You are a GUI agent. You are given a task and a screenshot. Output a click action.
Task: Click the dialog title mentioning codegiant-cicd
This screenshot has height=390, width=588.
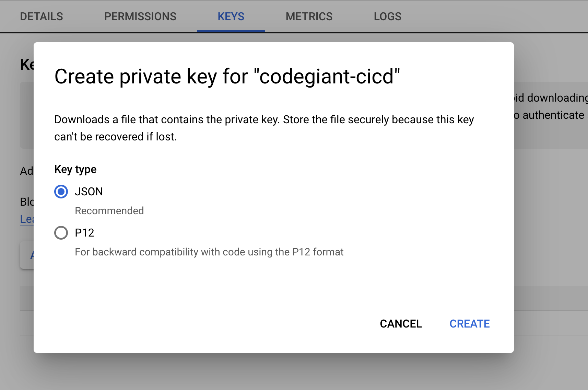[x=227, y=76]
